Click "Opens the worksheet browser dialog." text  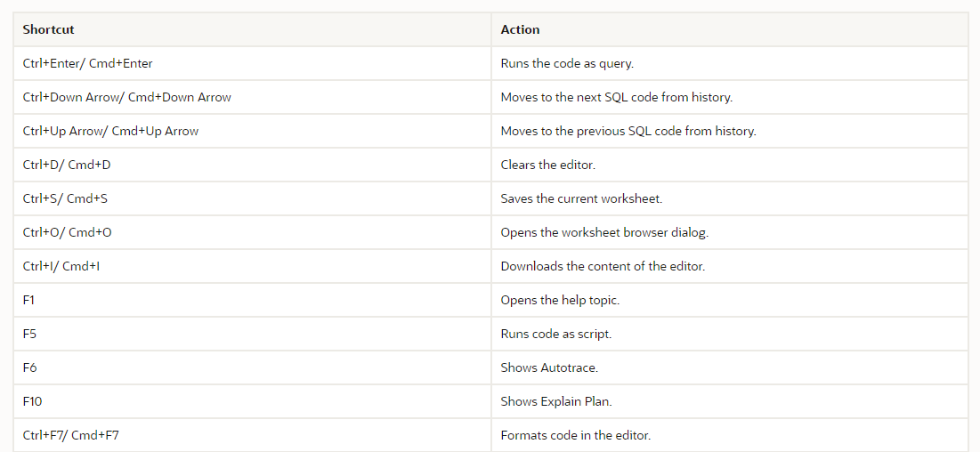point(604,232)
